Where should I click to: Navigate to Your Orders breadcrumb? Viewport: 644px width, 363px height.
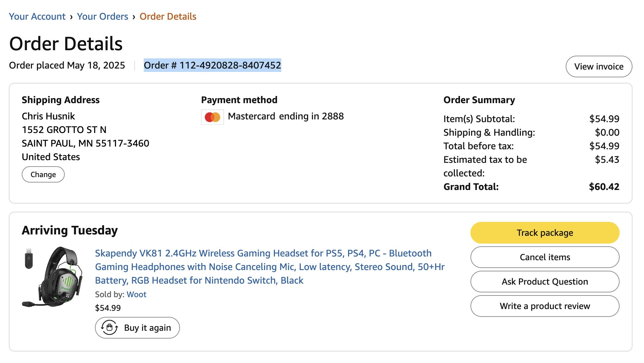click(x=103, y=16)
